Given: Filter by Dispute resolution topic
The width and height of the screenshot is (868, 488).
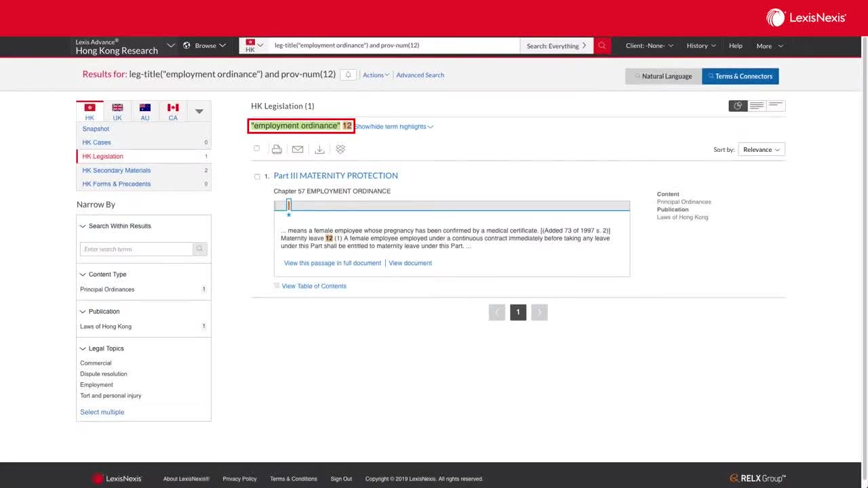Looking at the screenshot, I should (104, 374).
